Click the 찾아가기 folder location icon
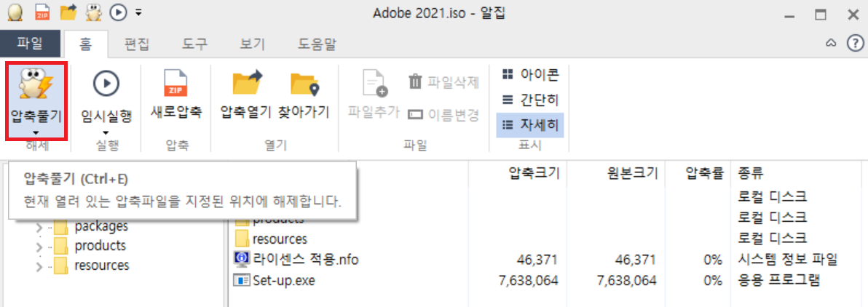Screen dimensions: 868x307 [x=305, y=84]
